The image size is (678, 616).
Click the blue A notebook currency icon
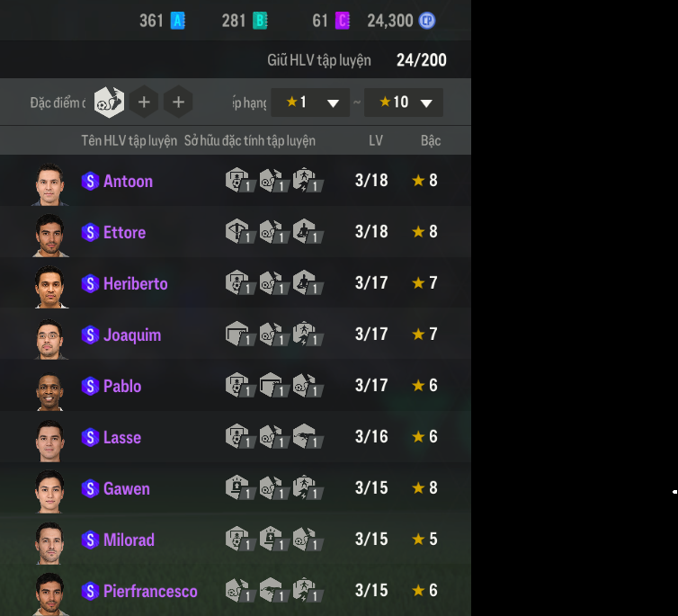coord(178,21)
